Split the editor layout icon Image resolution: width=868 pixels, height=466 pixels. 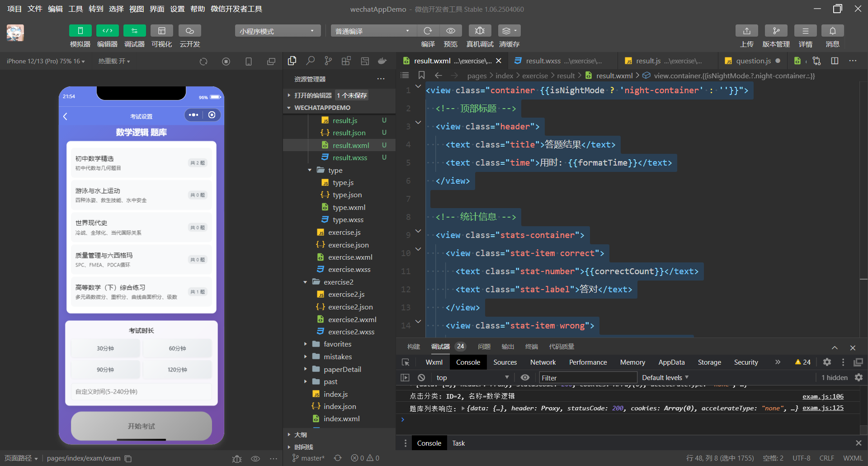[x=835, y=61]
